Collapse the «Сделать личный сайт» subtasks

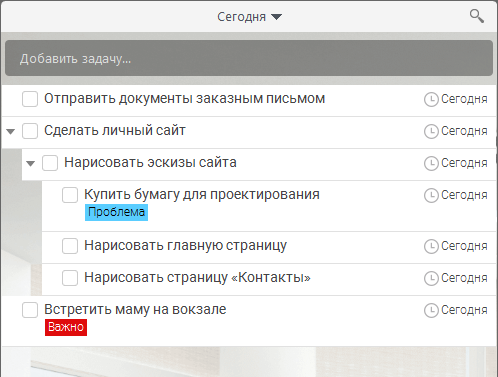[11, 131]
